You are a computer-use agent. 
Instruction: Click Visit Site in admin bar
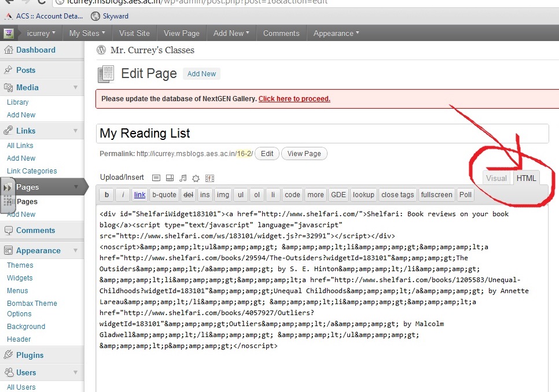pos(134,33)
